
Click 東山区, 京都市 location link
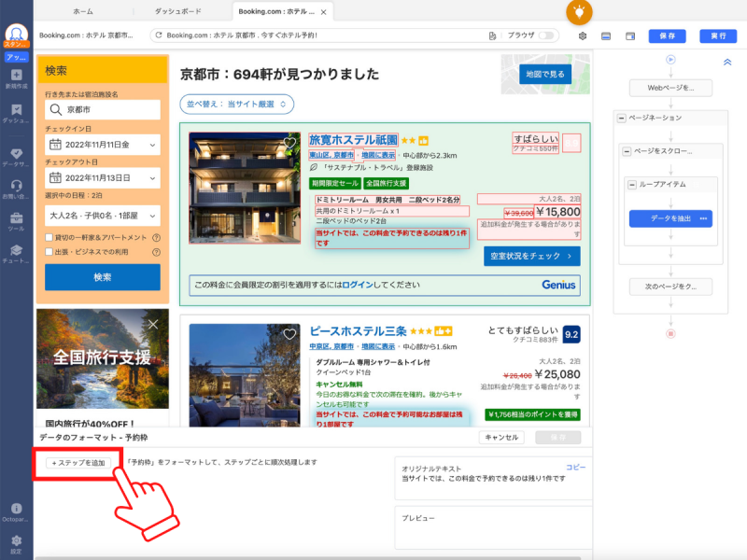(x=331, y=155)
